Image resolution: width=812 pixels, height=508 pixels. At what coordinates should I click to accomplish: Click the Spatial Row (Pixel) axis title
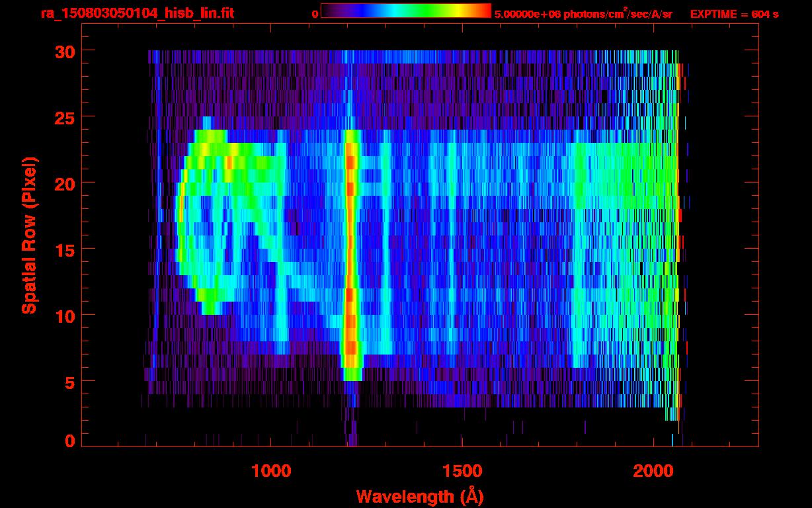click(x=29, y=235)
